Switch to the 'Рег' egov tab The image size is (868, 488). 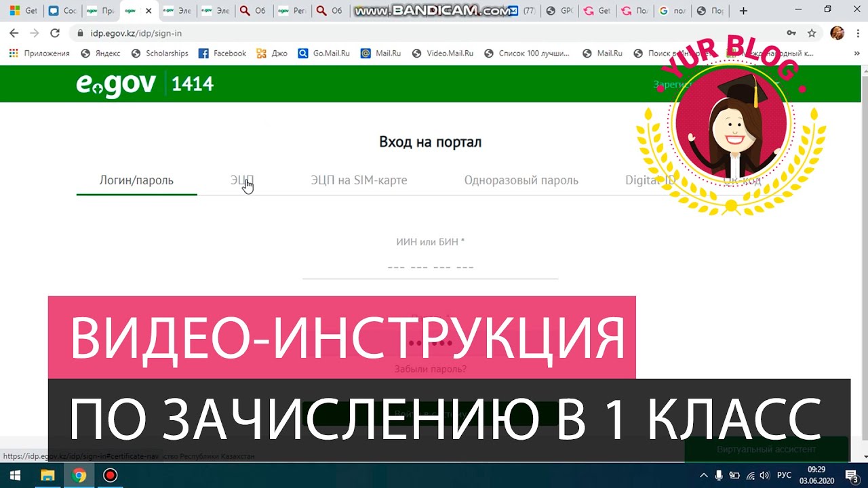292,11
